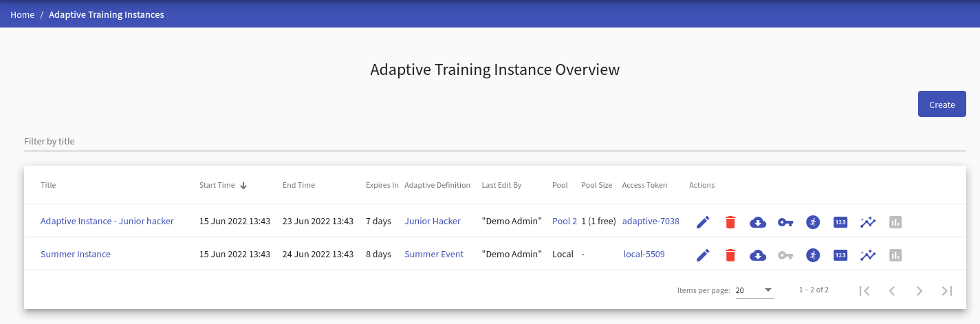This screenshot has height=324, width=980.
Task: Sort by the End Time column header
Action: click(298, 185)
